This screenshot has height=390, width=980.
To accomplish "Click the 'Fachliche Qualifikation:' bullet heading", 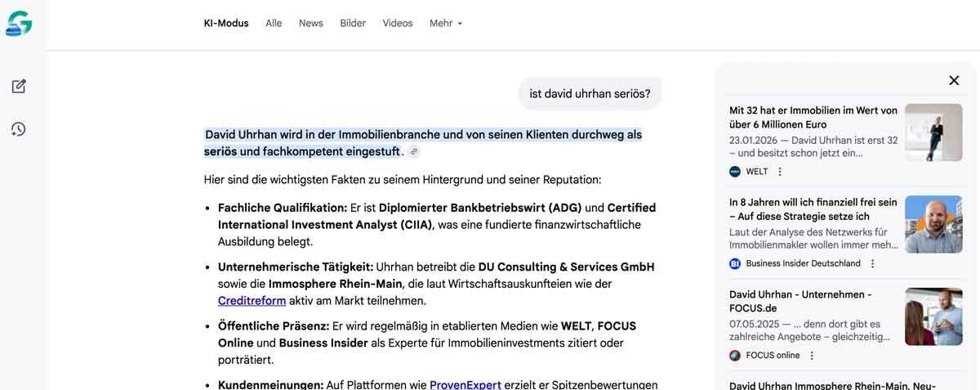I will tap(283, 208).
